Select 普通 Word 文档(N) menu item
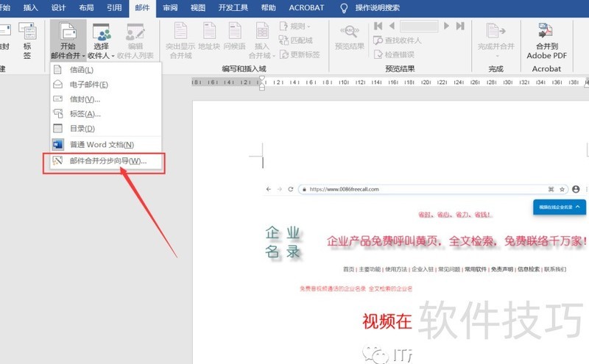Viewport: 589px width, 364px height. pos(106,144)
